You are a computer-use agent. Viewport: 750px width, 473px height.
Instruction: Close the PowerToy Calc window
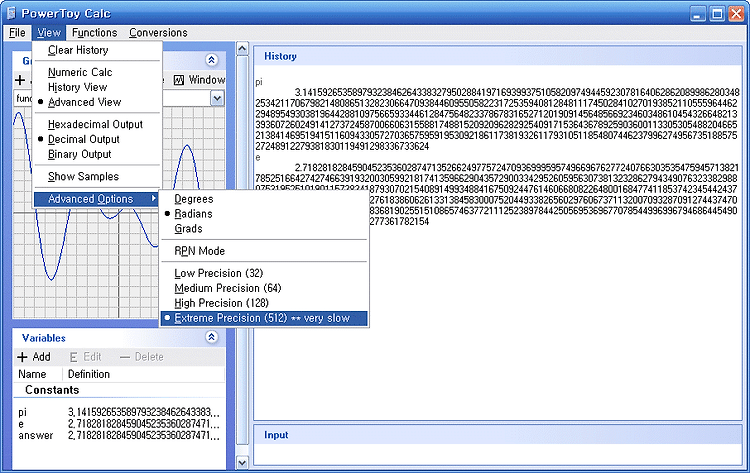pyautogui.click(x=736, y=13)
